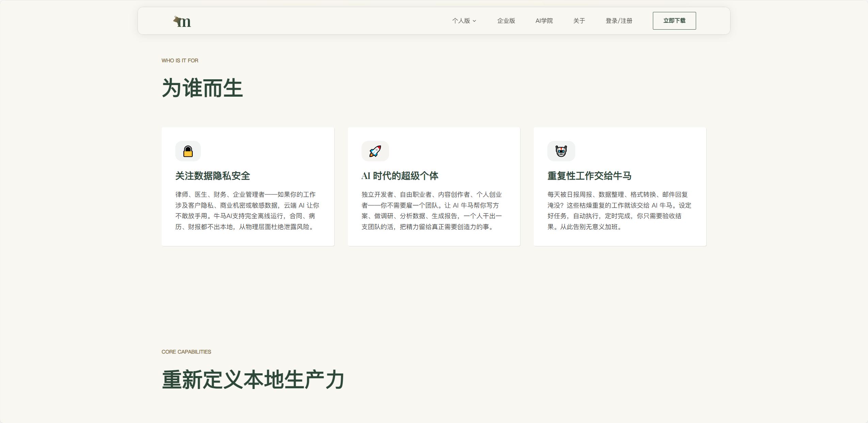Click the robot face icon on repetitive-work card
Image resolution: width=868 pixels, height=423 pixels.
pos(561,151)
